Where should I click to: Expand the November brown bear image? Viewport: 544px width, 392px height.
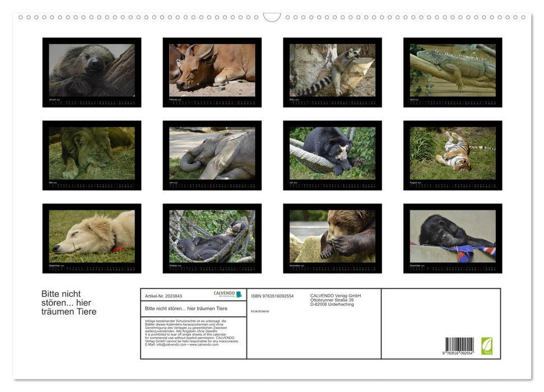tap(332, 239)
